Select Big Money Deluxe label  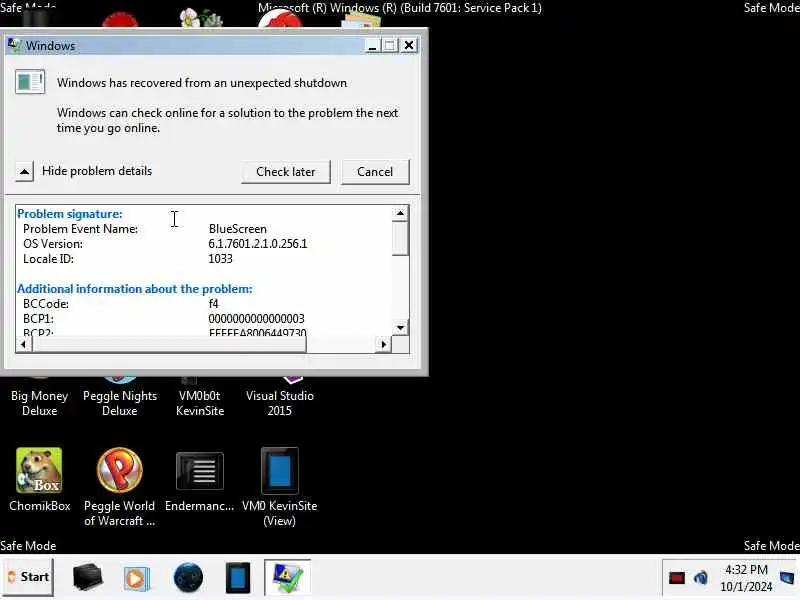[39, 403]
